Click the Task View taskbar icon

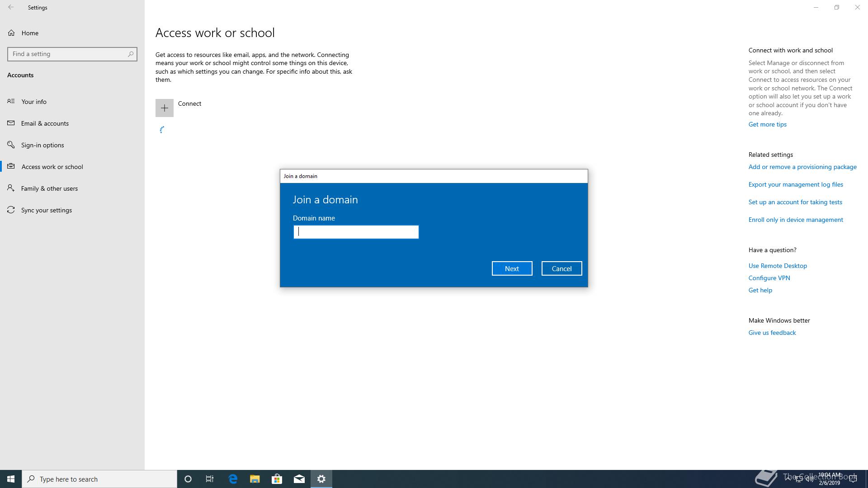(210, 479)
